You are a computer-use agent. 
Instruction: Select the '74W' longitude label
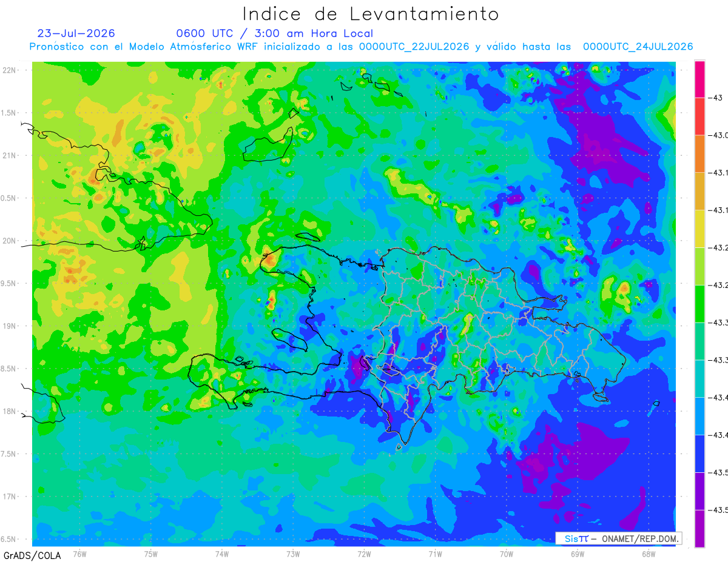(222, 554)
